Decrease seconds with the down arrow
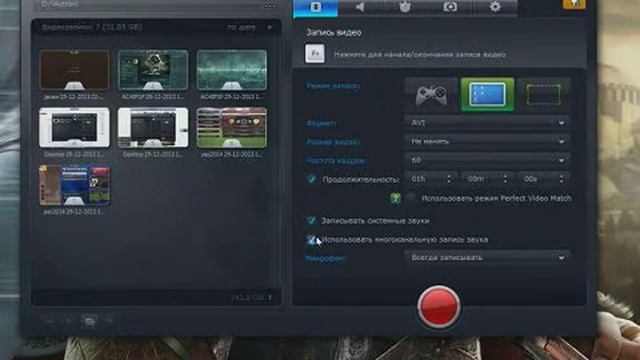 [x=562, y=182]
